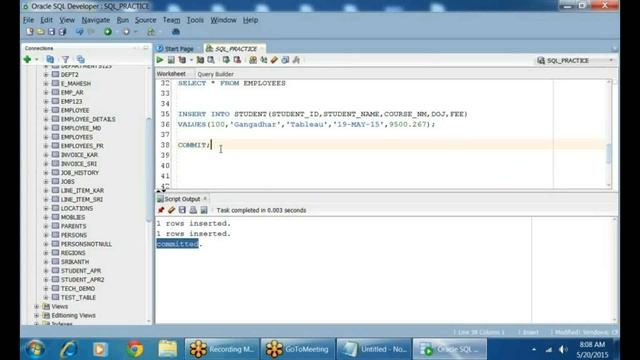Open GoToMeeting from the taskbar
This screenshot has height=360, width=640.
(298, 349)
